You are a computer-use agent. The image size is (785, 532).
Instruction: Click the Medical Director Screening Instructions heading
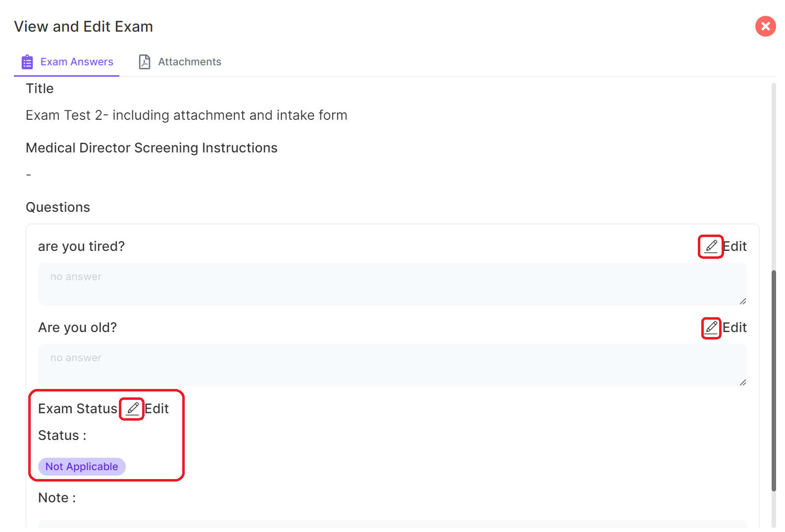152,148
